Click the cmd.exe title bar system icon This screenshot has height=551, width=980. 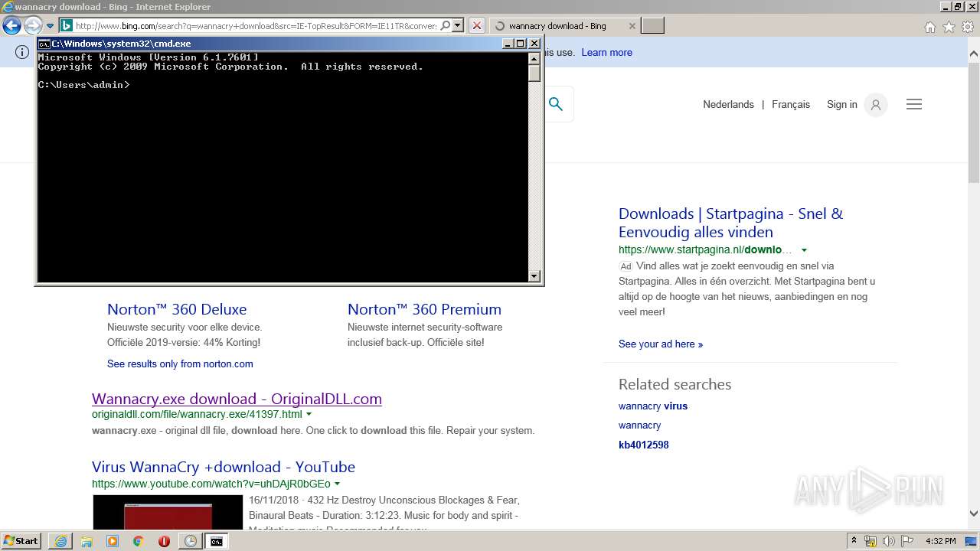tap(44, 44)
